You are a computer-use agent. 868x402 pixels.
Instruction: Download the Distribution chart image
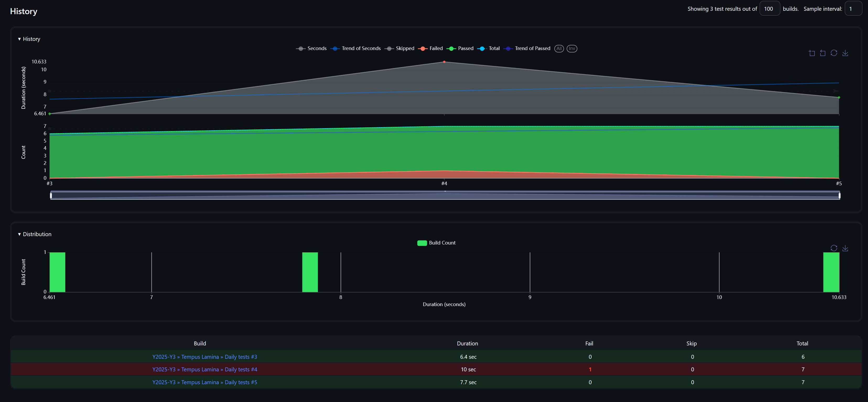(x=845, y=248)
